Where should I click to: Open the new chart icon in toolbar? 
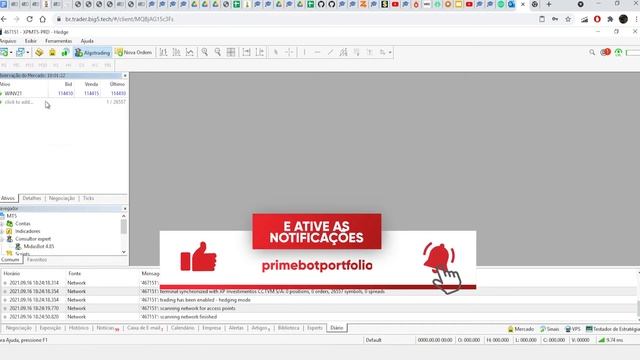click(4, 52)
